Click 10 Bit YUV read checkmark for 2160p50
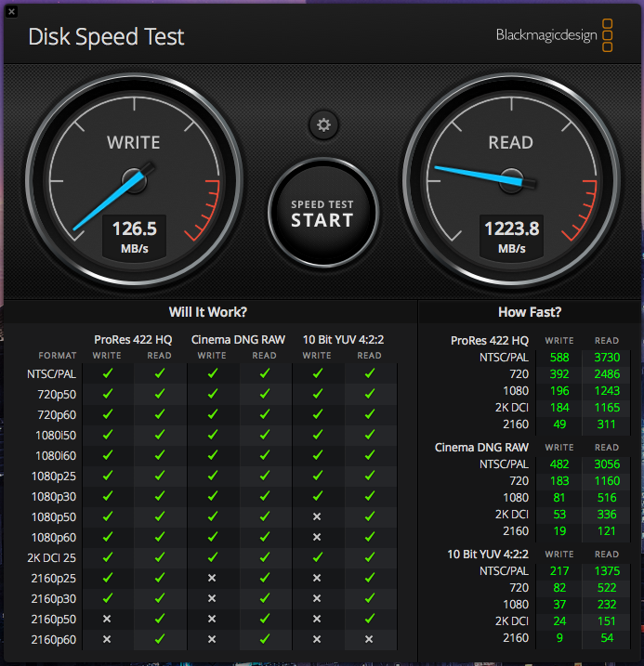 (x=370, y=618)
